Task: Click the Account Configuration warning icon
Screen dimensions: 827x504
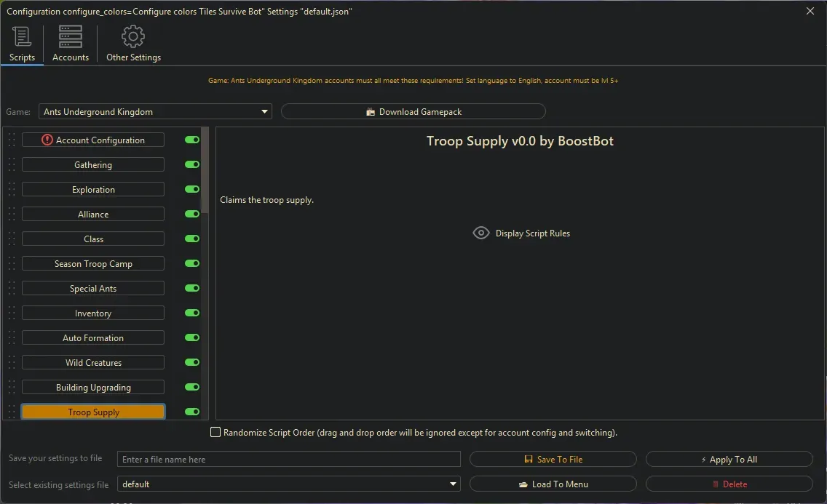Action: tap(47, 140)
